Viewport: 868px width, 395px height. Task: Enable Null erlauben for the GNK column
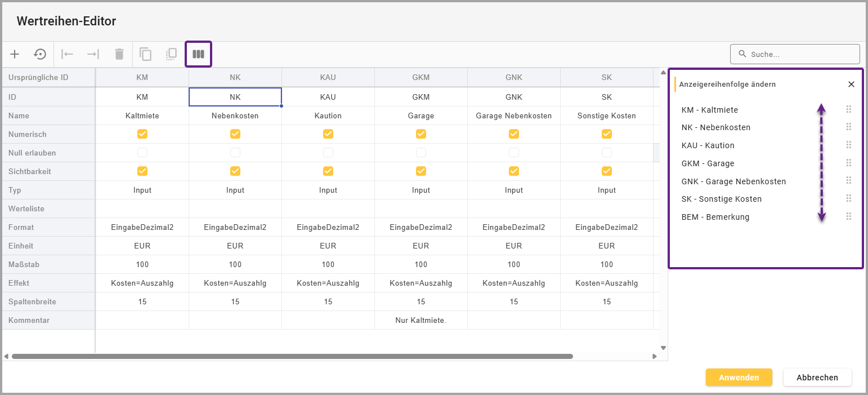[x=514, y=153]
